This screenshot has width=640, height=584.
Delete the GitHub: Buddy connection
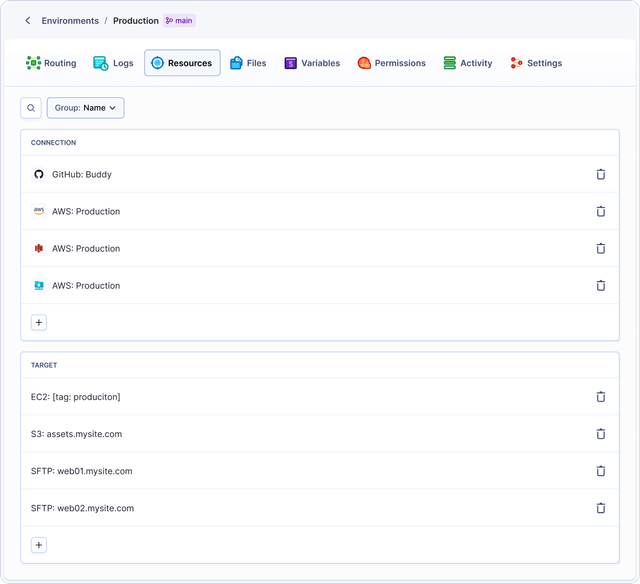[x=600, y=174]
